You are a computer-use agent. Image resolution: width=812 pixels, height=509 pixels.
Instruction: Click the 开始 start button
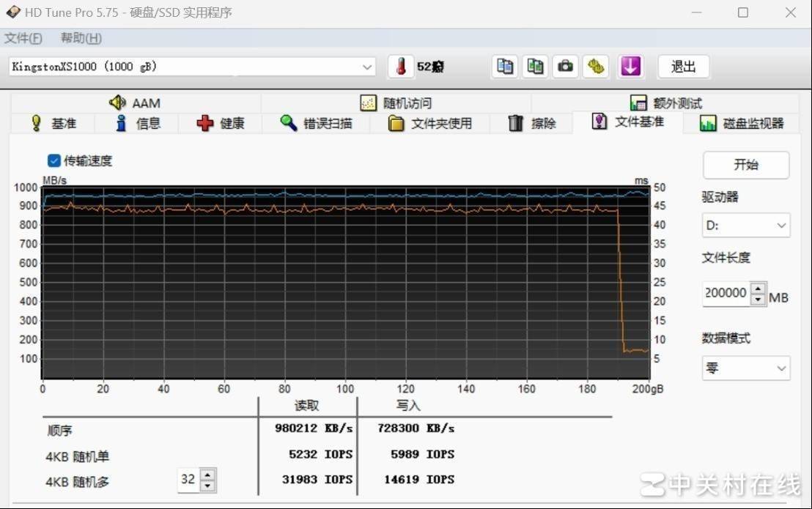point(746,165)
